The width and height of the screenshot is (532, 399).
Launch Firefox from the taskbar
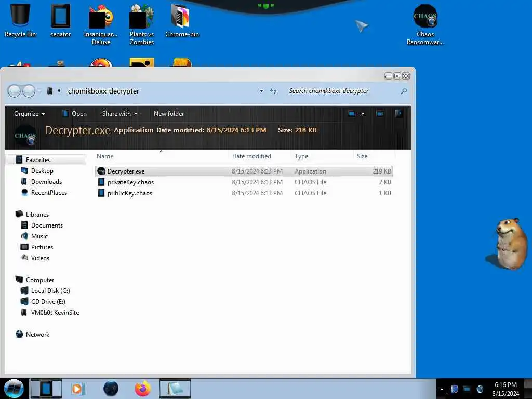point(143,389)
